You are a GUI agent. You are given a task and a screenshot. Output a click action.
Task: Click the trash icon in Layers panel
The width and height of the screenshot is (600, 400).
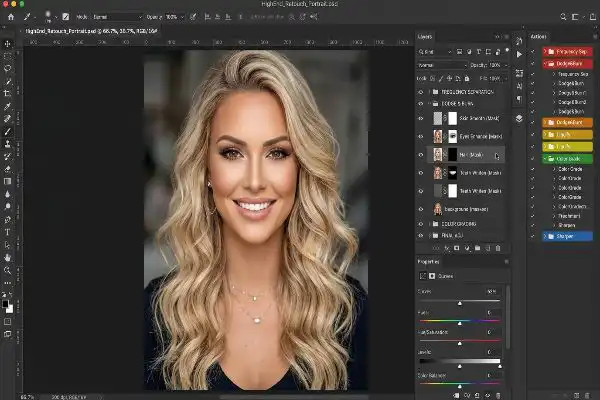click(498, 248)
